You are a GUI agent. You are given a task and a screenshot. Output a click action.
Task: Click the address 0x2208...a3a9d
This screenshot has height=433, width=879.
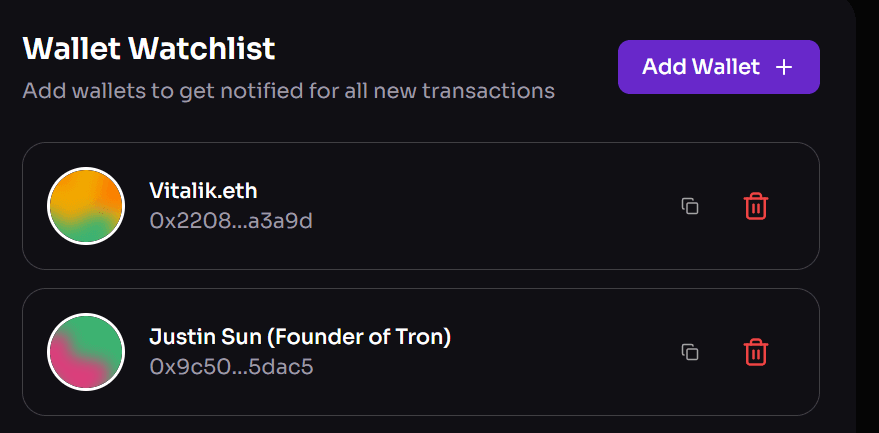coord(231,221)
